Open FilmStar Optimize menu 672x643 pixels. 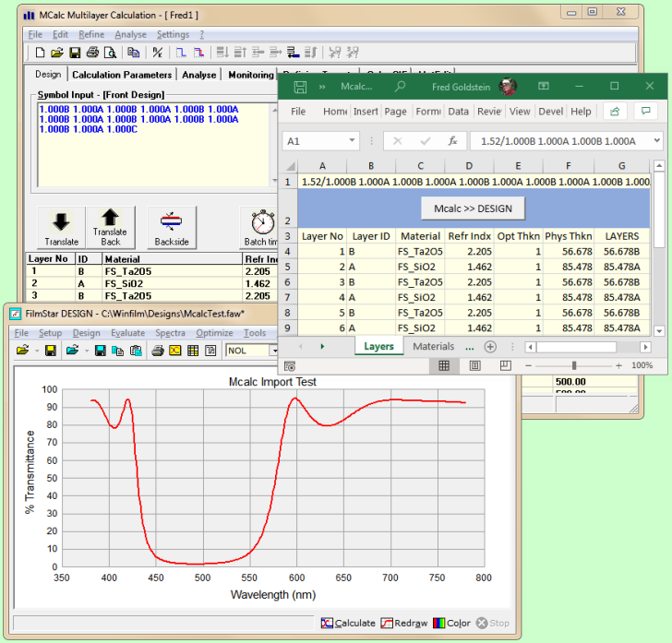point(214,333)
